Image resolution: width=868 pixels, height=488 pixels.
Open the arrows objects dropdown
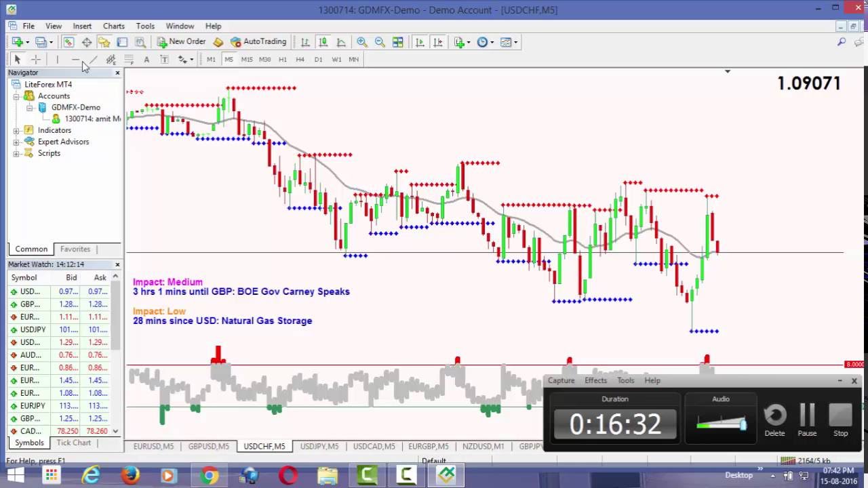(x=185, y=60)
